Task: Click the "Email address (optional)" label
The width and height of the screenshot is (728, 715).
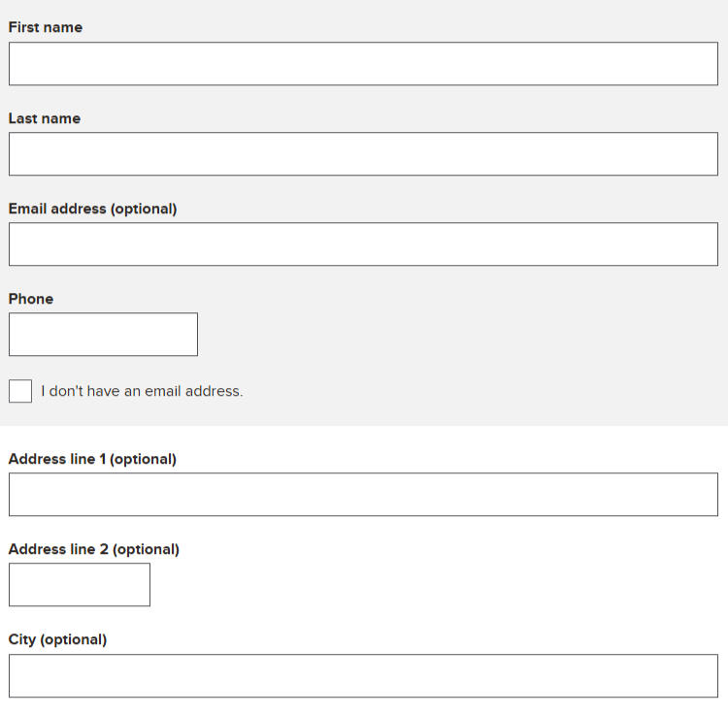Action: (x=93, y=209)
